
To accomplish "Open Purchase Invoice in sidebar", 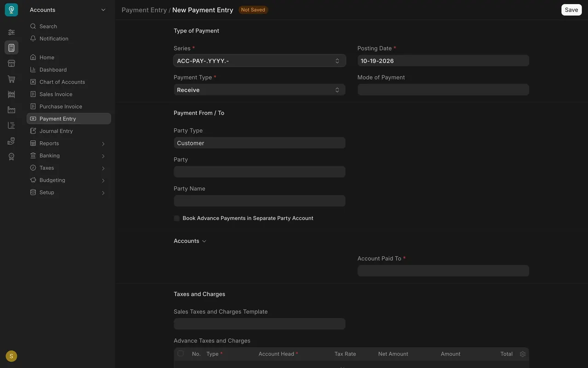I will click(69, 106).
